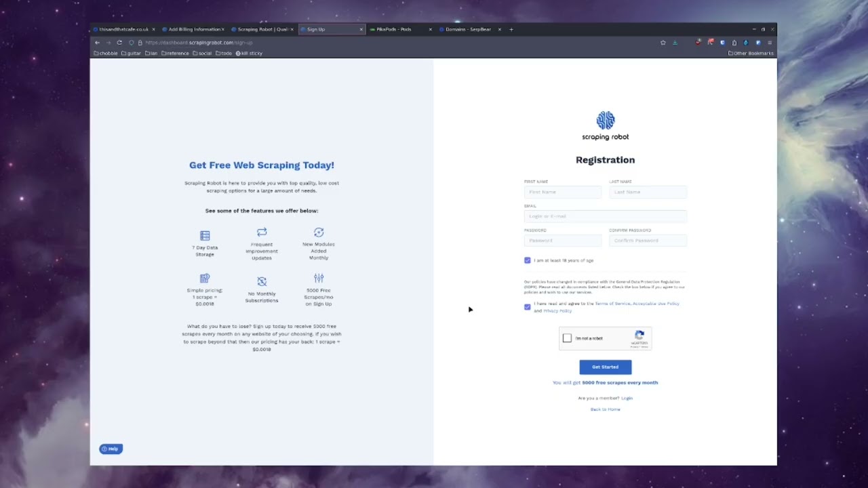Select the Sign Up tab
Image resolution: width=868 pixels, height=488 pixels.
[x=332, y=29]
